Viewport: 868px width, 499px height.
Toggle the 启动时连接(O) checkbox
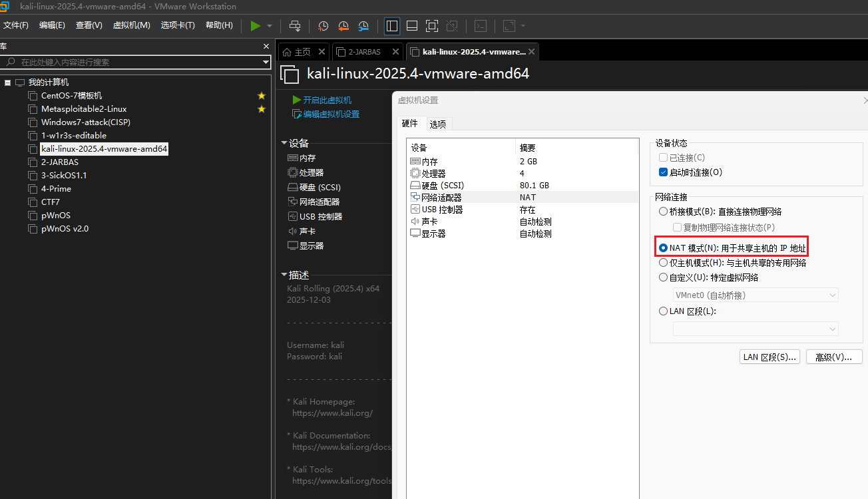click(663, 172)
